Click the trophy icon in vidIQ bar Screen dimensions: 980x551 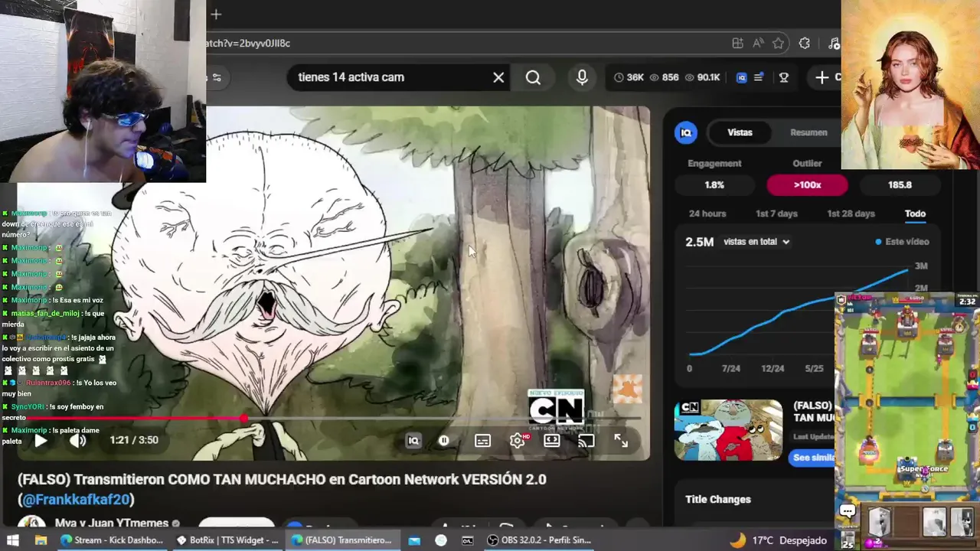784,77
